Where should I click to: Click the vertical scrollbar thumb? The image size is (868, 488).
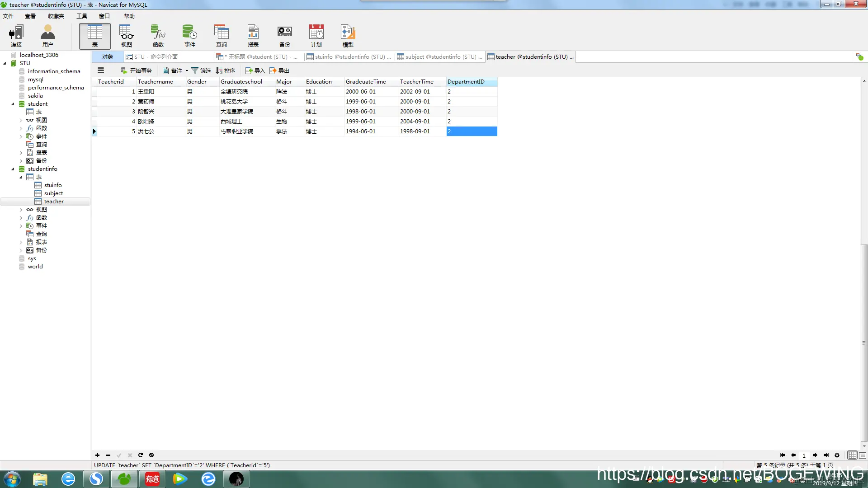(x=864, y=342)
